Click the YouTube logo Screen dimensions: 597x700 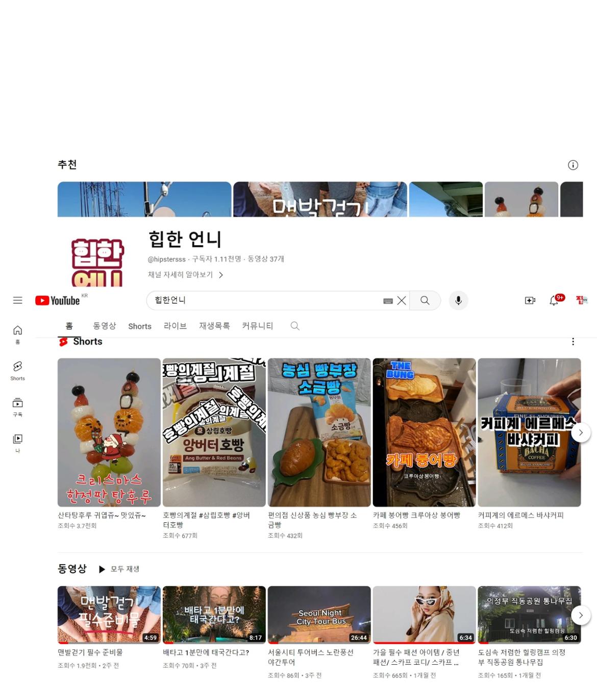click(x=58, y=301)
